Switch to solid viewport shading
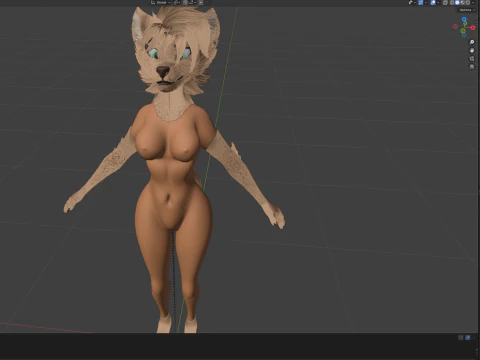The width and height of the screenshot is (480, 360). tap(457, 2)
